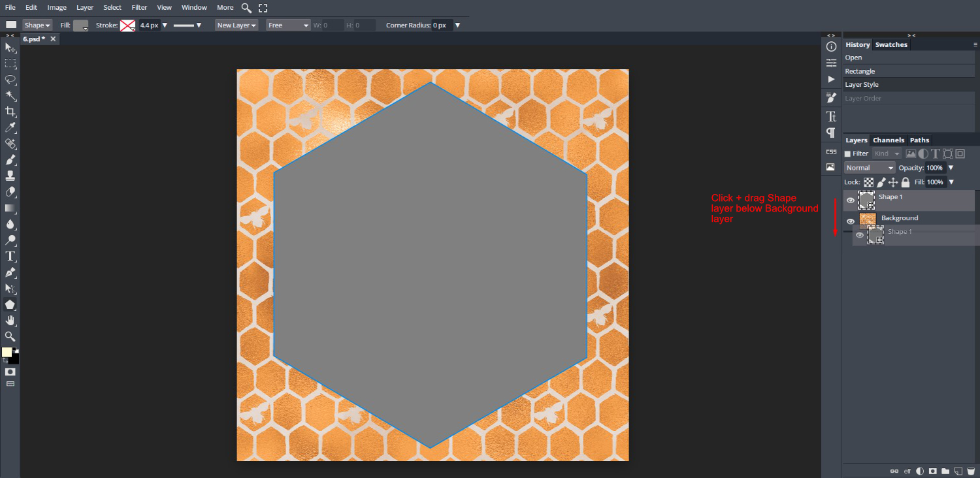The height and width of the screenshot is (478, 980).
Task: Select the Eyedropper tool
Action: coord(10,127)
